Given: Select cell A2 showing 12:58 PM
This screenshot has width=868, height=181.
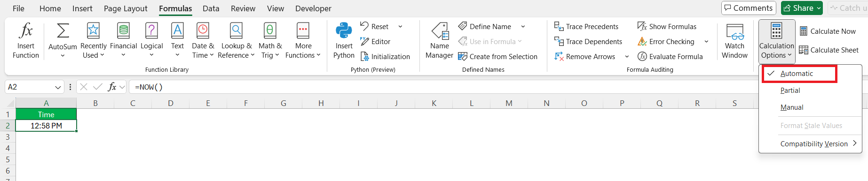Looking at the screenshot, I should tap(46, 126).
